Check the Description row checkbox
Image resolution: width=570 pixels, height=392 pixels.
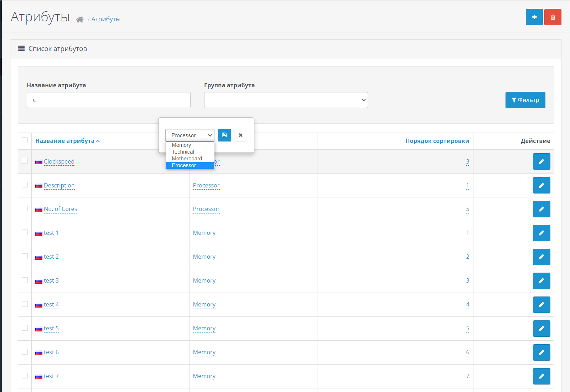[x=25, y=185]
